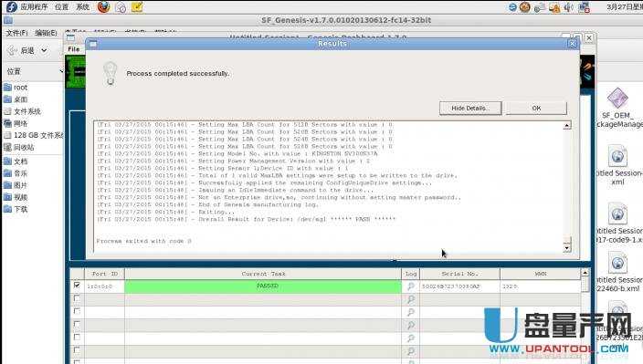Click the port table scroll up arrow
Screen dimensions: 643x364
click(585, 273)
